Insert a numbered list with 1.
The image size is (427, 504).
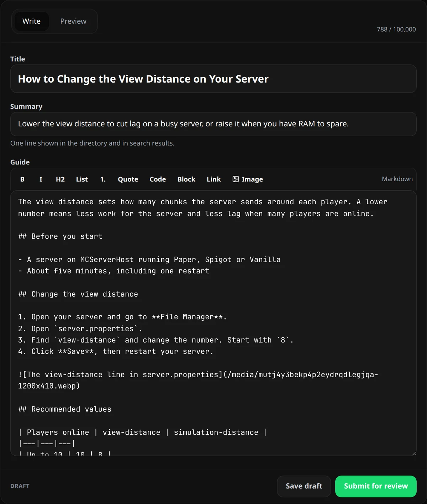[103, 179]
